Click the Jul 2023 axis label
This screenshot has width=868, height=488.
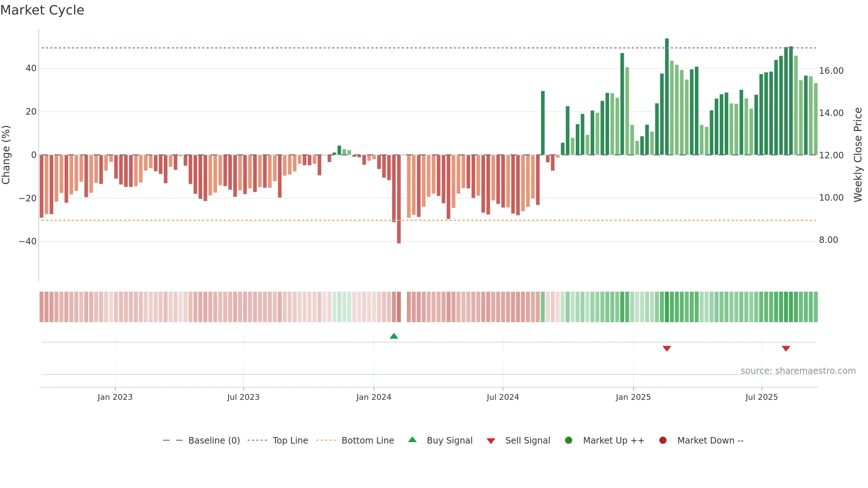[x=243, y=397]
